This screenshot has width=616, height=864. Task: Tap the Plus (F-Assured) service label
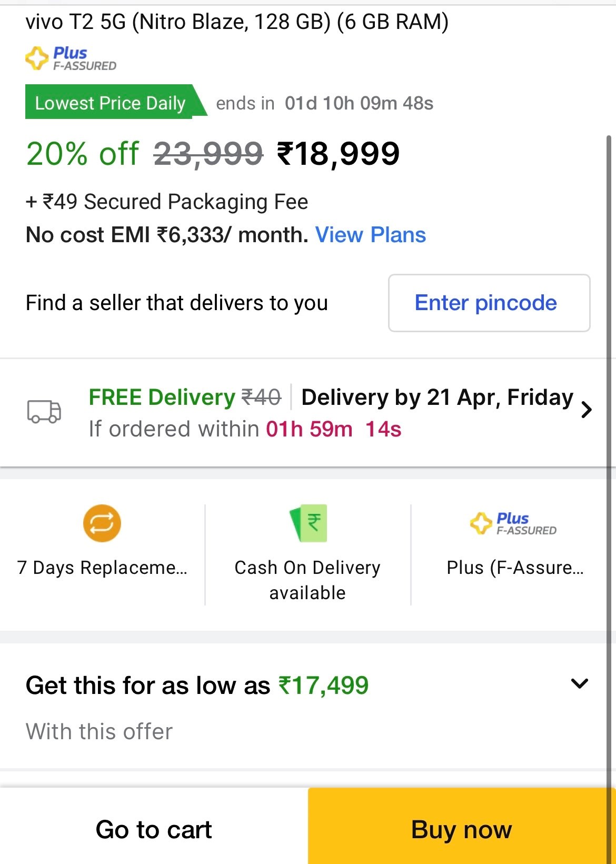point(515,568)
